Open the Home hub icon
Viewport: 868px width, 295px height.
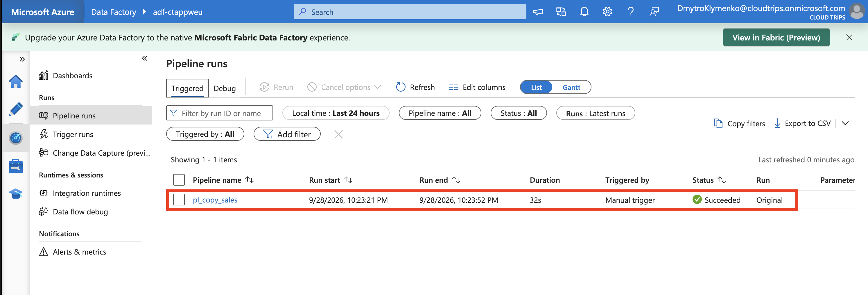(15, 81)
